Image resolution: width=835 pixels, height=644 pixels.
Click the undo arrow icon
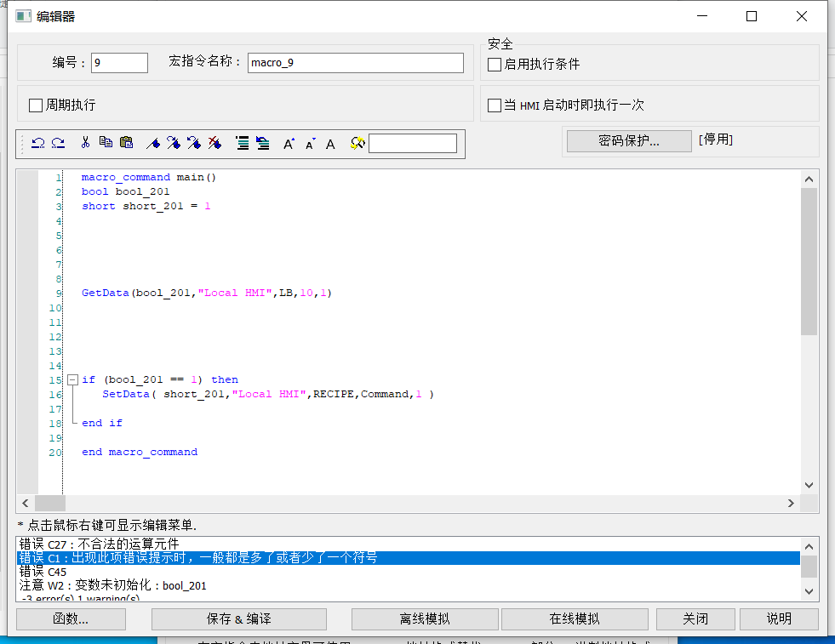(38, 144)
